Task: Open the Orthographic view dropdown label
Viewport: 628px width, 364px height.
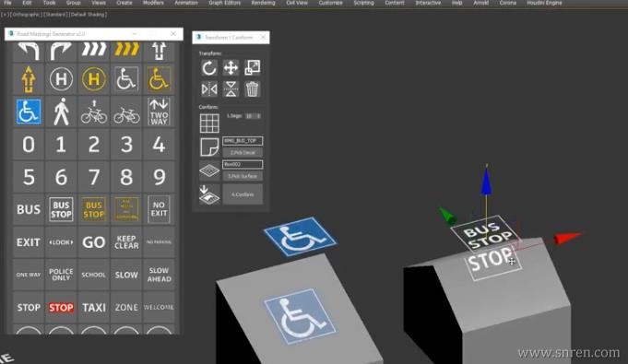Action: [x=25, y=15]
